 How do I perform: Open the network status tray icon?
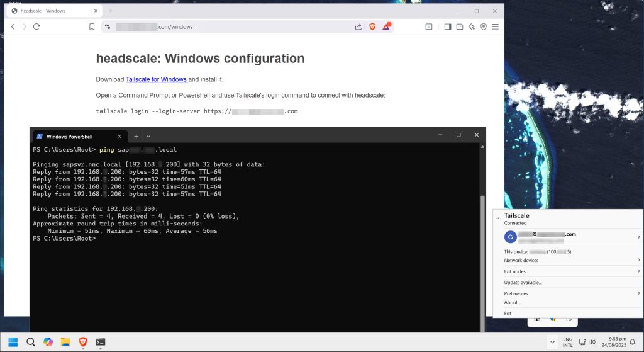582,342
